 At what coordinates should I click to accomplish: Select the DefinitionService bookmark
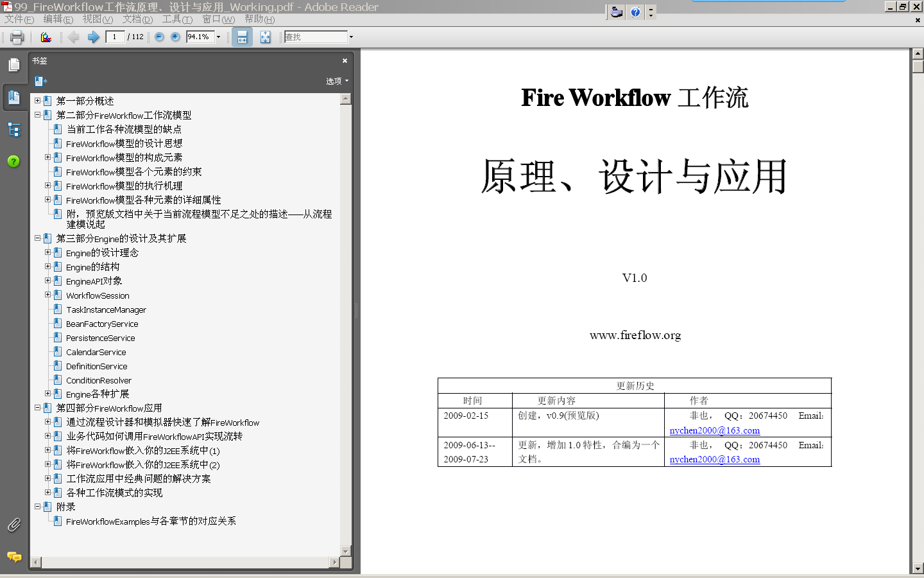pyautogui.click(x=97, y=366)
